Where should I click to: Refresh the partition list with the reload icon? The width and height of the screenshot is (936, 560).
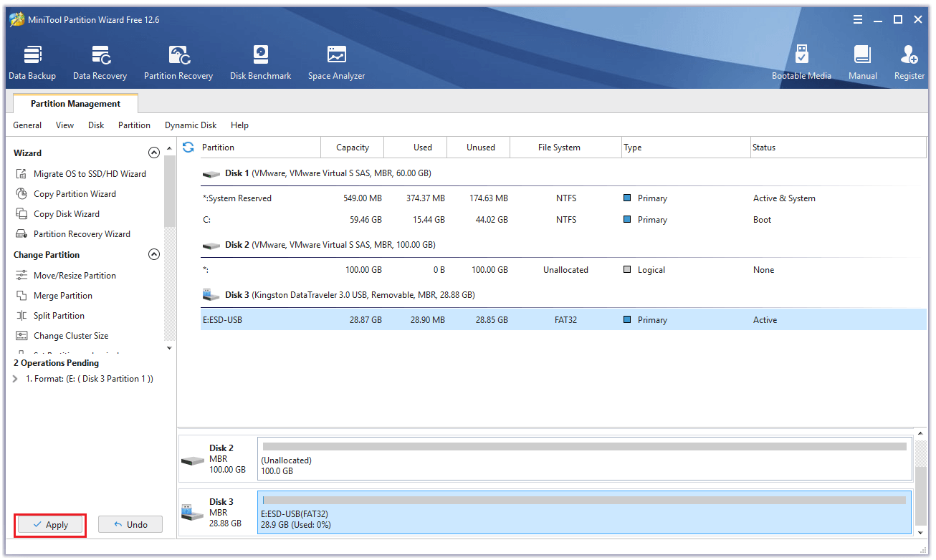click(188, 147)
